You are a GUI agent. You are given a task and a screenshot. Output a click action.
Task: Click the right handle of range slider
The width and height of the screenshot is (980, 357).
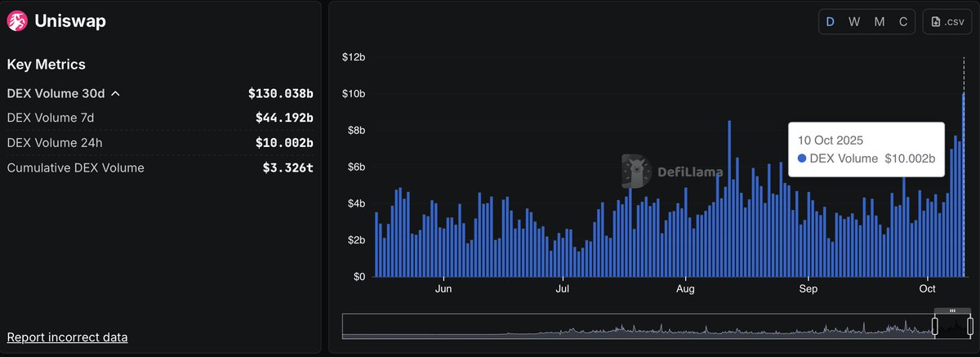click(x=969, y=327)
